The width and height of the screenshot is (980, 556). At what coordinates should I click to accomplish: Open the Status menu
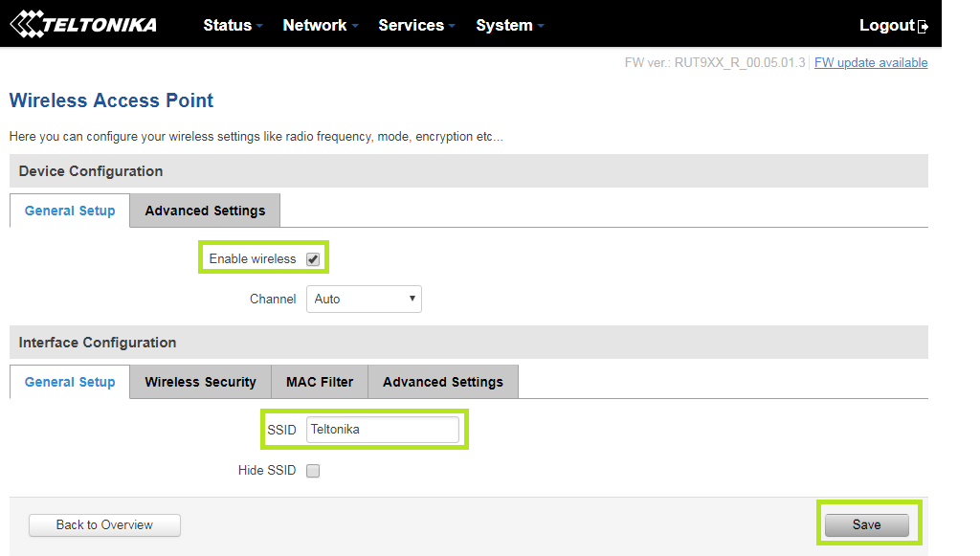point(233,26)
